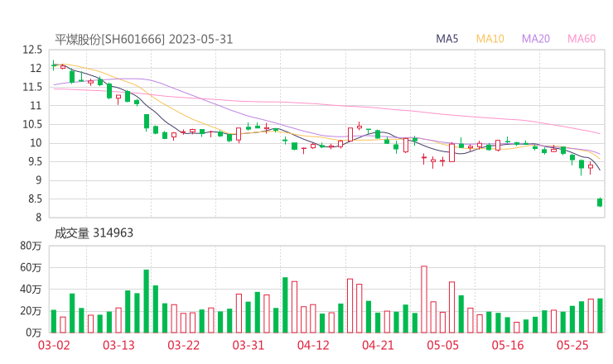Select the tallest red volume bar above 60万
This screenshot has height=364, width=613.
[424, 299]
